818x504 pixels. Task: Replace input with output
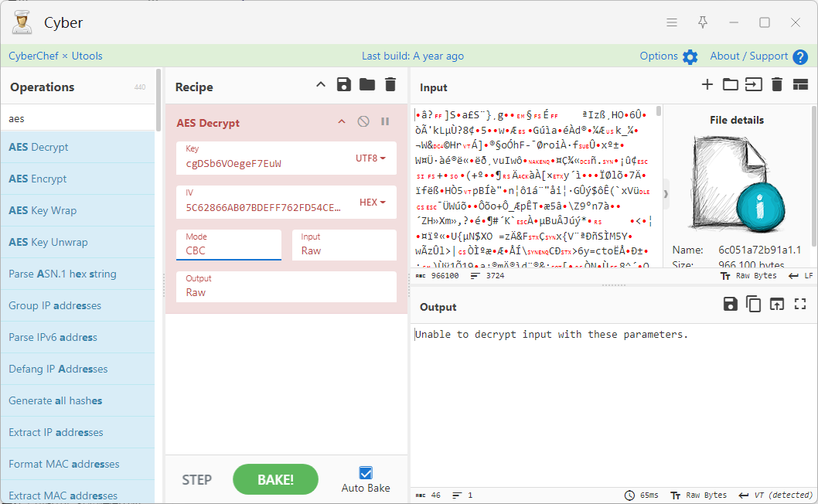tap(777, 304)
